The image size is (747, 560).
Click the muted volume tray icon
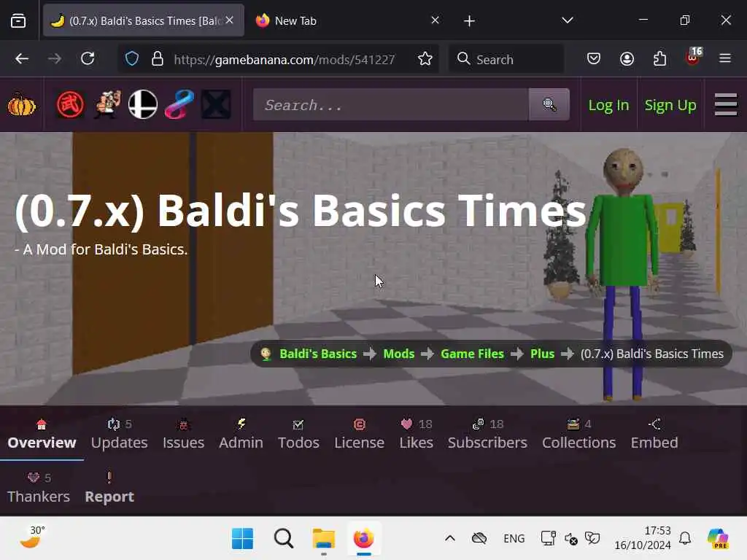click(x=570, y=539)
